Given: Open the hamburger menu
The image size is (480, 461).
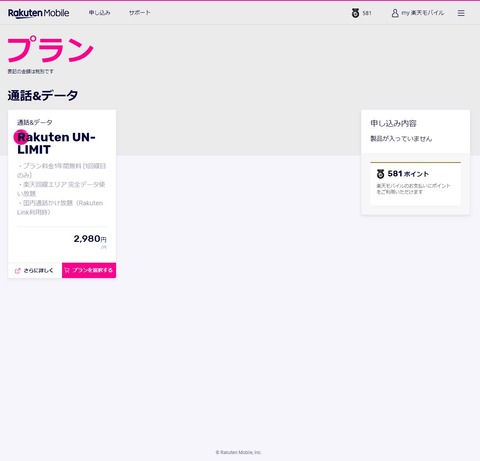Looking at the screenshot, I should tap(461, 13).
